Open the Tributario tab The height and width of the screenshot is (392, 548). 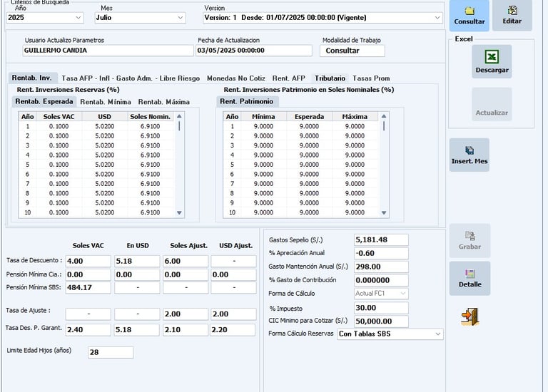tap(330, 78)
